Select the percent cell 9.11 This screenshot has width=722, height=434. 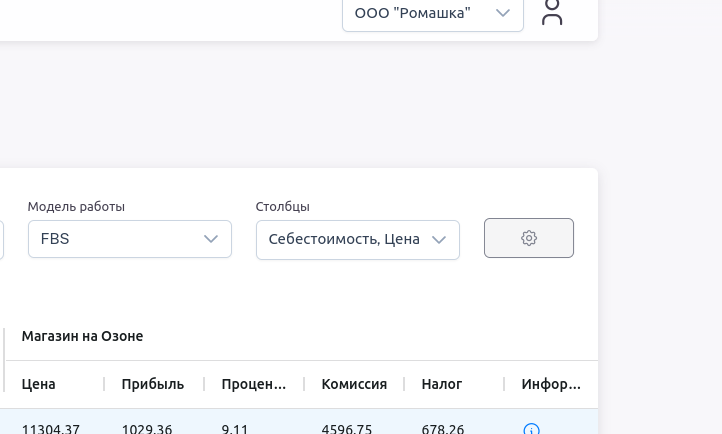point(234,429)
